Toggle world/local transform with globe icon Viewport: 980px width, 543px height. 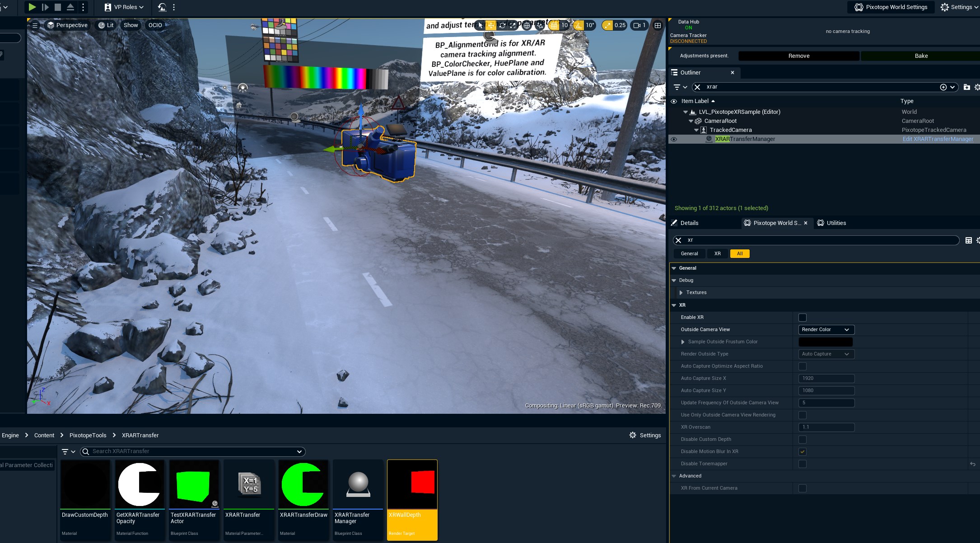527,25
